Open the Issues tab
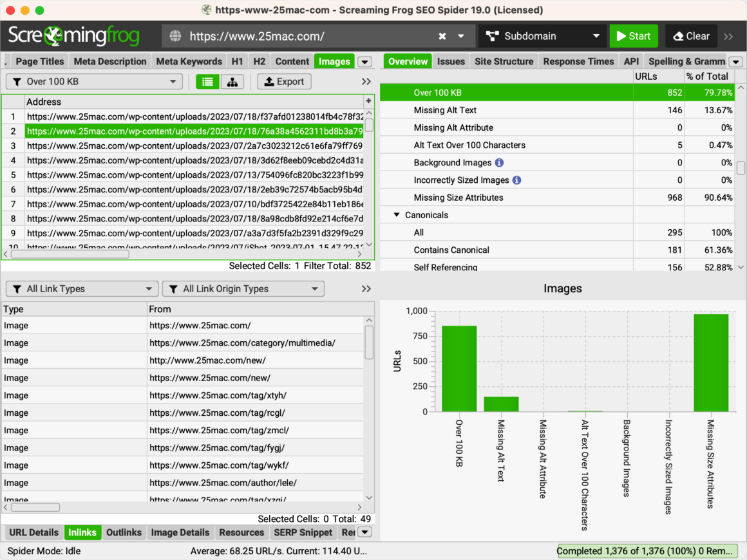747x560 pixels. (x=451, y=61)
